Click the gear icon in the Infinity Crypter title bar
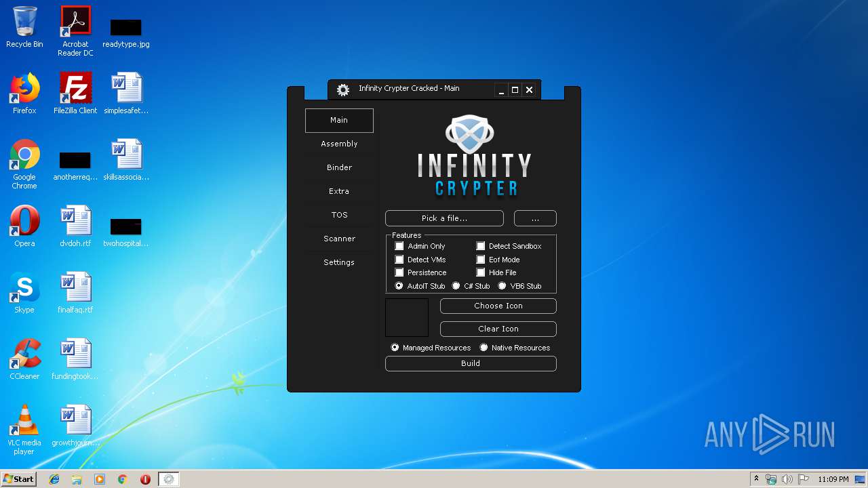Screen dimensions: 868x488 pyautogui.click(x=343, y=89)
